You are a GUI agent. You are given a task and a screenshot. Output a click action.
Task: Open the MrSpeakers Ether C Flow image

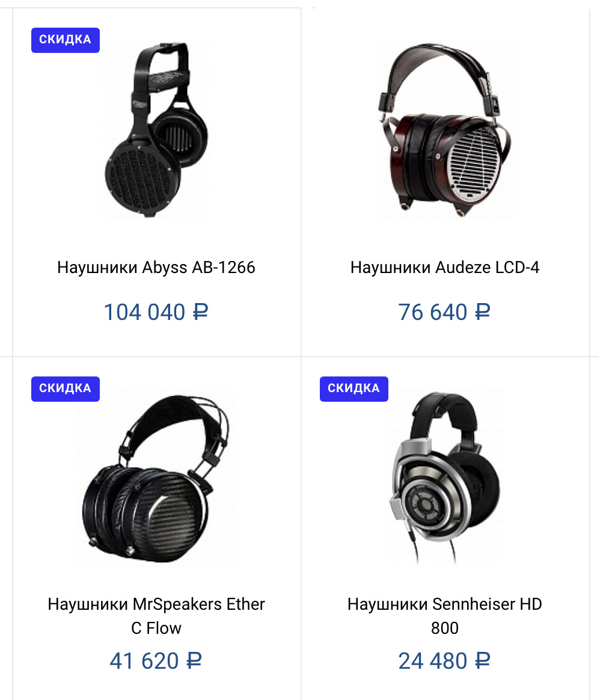(x=156, y=479)
